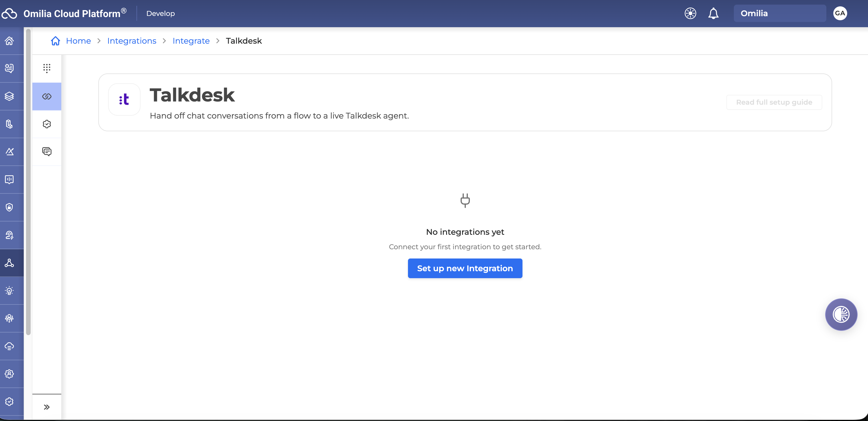The height and width of the screenshot is (421, 868).
Task: Open the floating assistant brain button
Action: point(841,315)
